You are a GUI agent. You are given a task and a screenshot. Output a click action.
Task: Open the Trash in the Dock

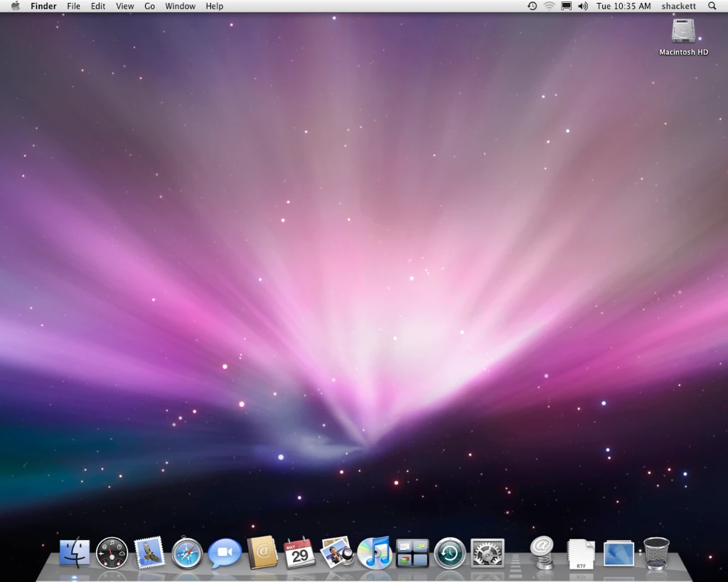click(x=655, y=552)
